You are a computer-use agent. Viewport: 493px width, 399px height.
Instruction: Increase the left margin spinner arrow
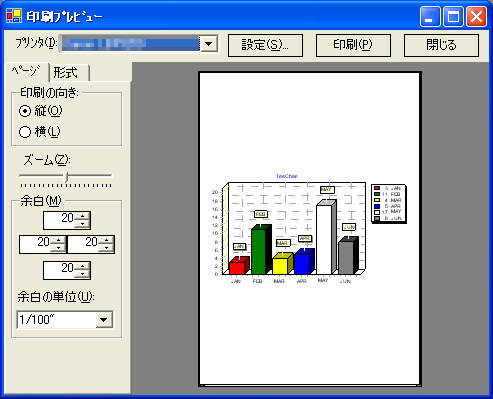[58, 240]
